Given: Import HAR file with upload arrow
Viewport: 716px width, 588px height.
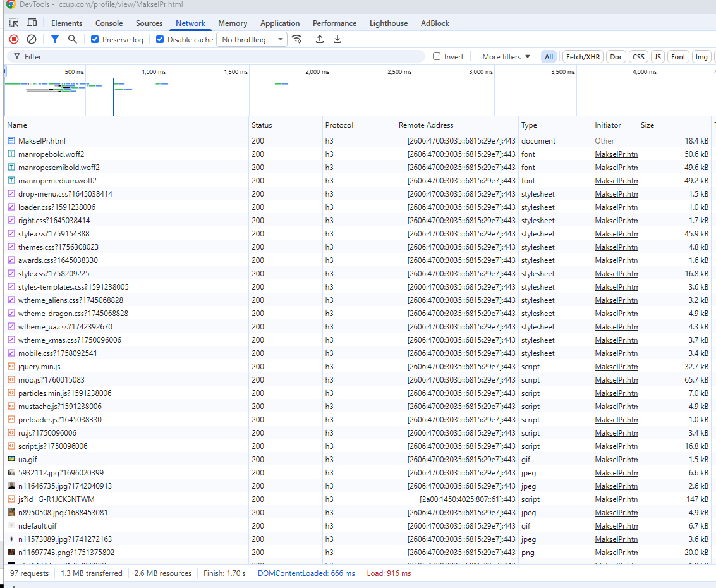Looking at the screenshot, I should click(320, 39).
